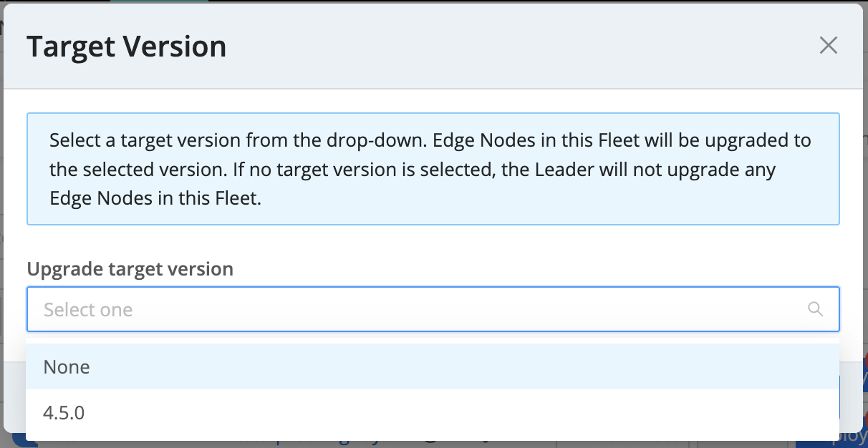The image size is (868, 448).
Task: Click the dimmed page tab behind the dialog top
Action: (x=159, y=1)
